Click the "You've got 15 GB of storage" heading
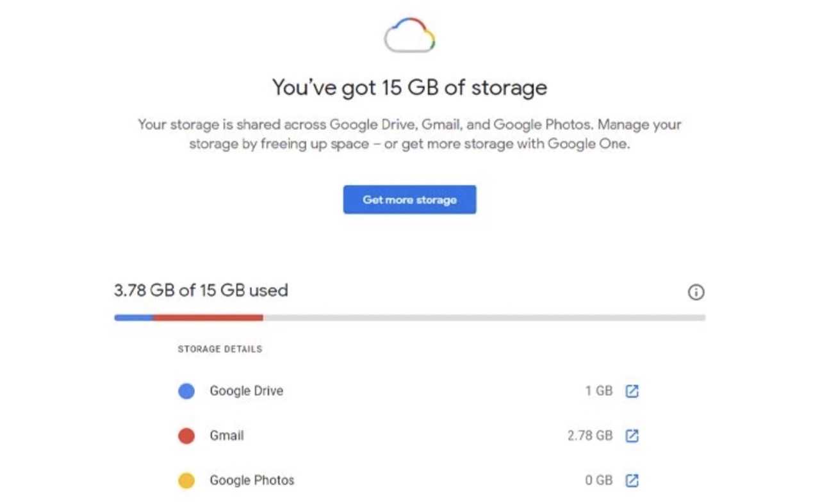 click(x=409, y=87)
